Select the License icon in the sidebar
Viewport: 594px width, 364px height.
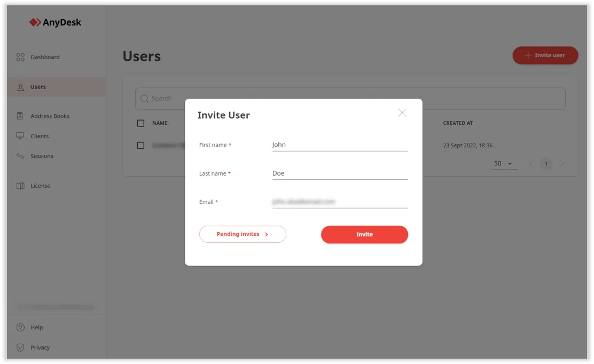point(20,186)
